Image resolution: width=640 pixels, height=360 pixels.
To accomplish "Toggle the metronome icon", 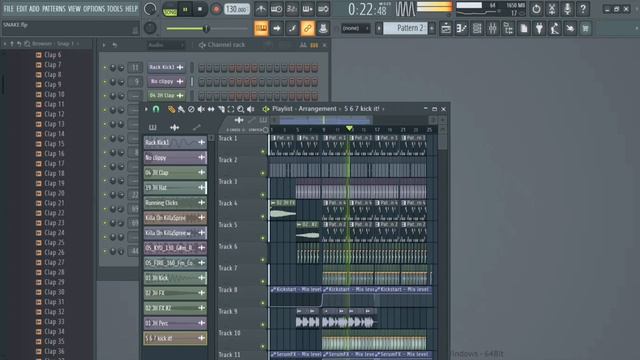I will [x=261, y=9].
